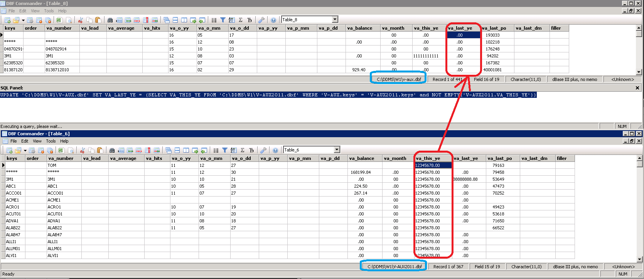Image resolution: width=644 pixels, height=279 pixels.
Task: Click va_number column header in Table_6 grid
Action: pyautogui.click(x=64, y=158)
